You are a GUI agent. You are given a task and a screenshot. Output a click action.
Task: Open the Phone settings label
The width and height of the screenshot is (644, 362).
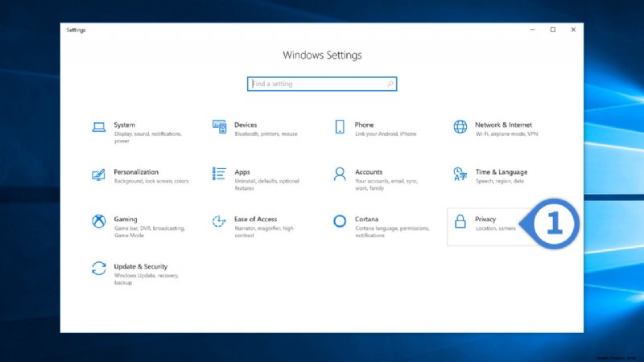[x=365, y=125]
